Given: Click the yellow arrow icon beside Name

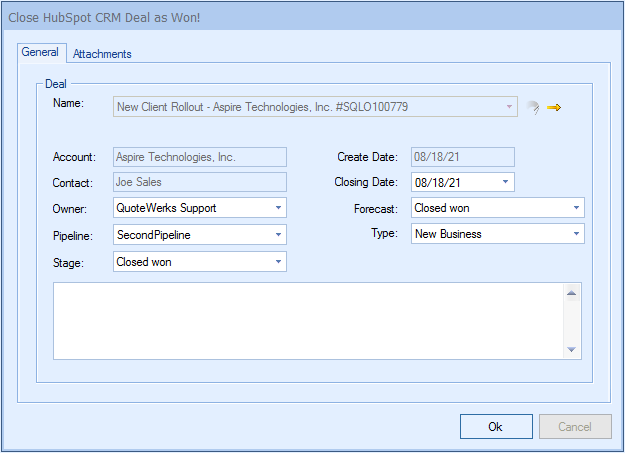Looking at the screenshot, I should click(554, 107).
